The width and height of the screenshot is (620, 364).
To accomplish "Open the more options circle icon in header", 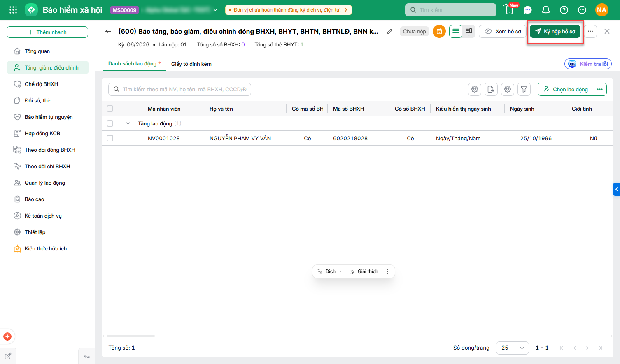I will click(582, 10).
